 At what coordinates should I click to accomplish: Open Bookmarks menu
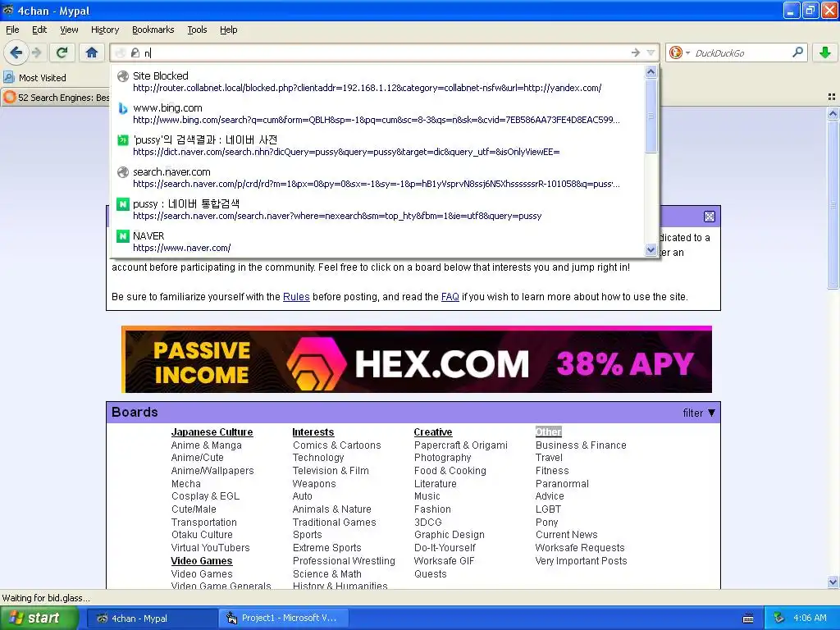pyautogui.click(x=153, y=30)
